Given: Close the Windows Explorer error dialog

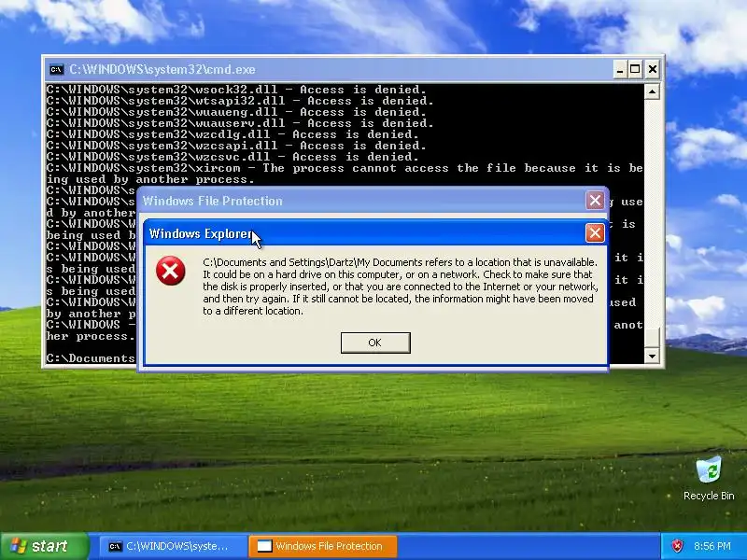Looking at the screenshot, I should click(595, 233).
